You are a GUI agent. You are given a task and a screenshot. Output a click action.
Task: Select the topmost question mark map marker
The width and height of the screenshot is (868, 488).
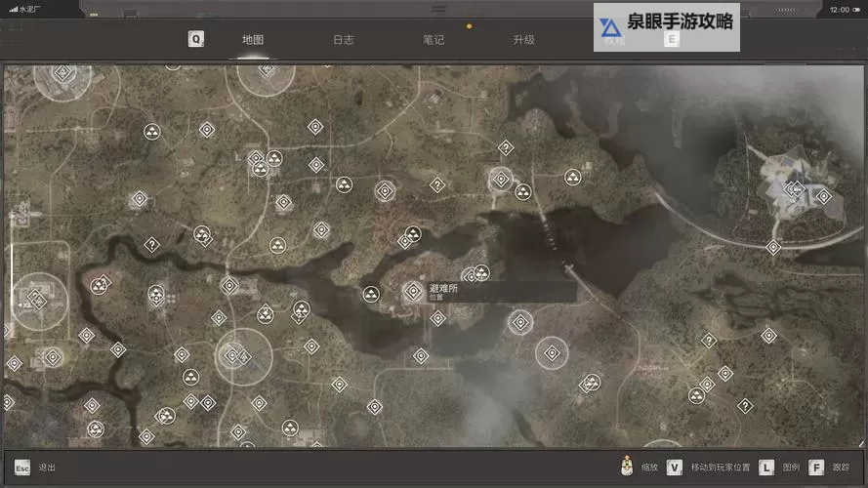506,147
